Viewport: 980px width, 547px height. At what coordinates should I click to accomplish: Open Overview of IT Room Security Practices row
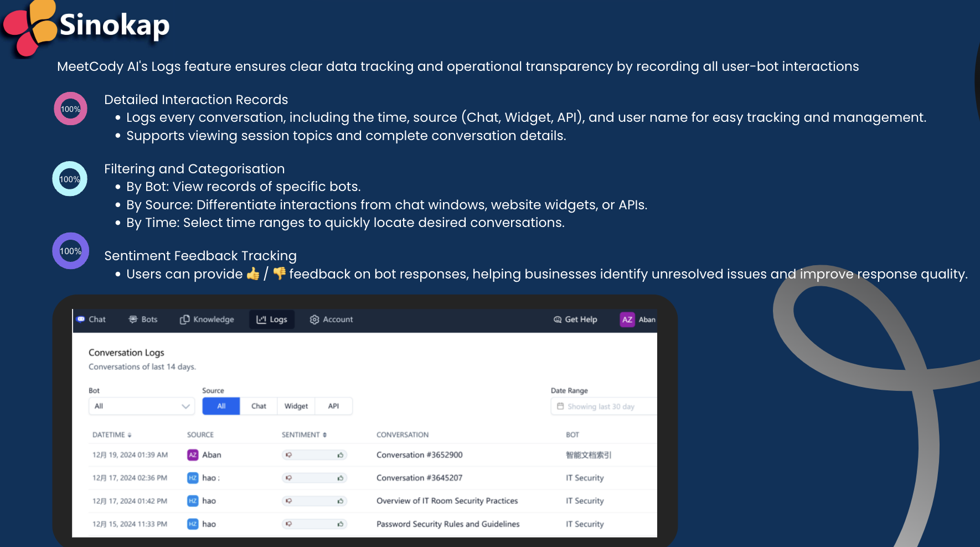pyautogui.click(x=446, y=500)
